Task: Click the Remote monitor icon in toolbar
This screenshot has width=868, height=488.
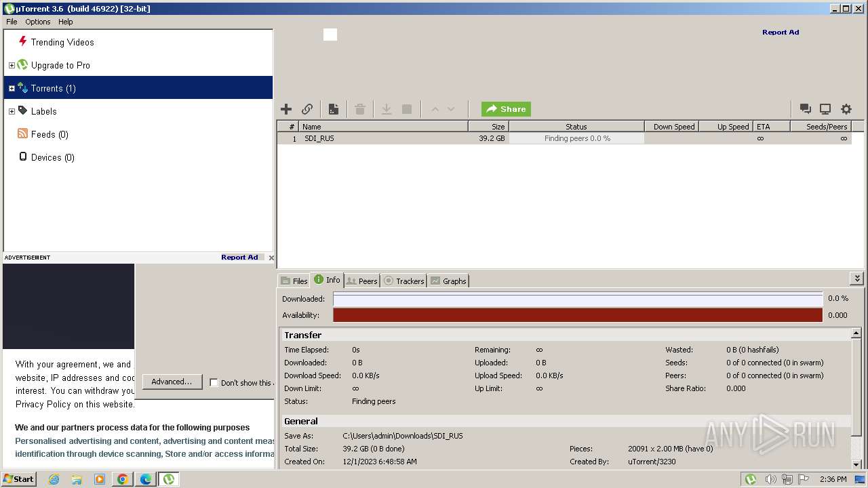Action: pyautogui.click(x=825, y=109)
